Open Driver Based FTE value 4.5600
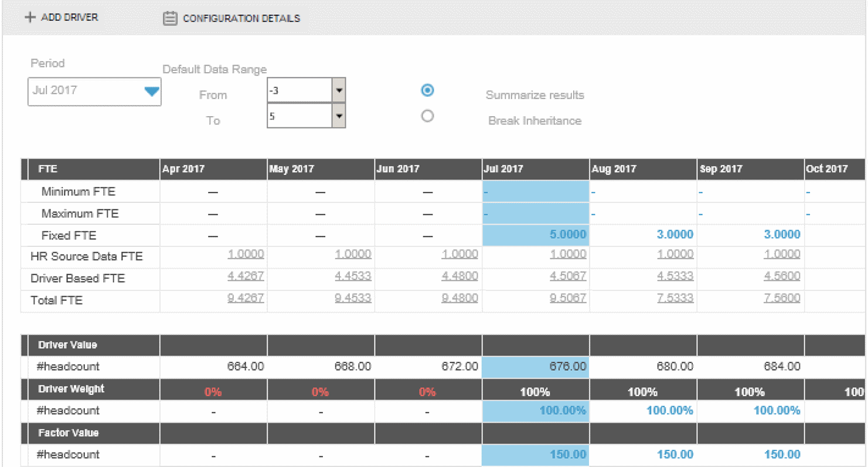Image resolution: width=868 pixels, height=467 pixels. tap(782, 276)
